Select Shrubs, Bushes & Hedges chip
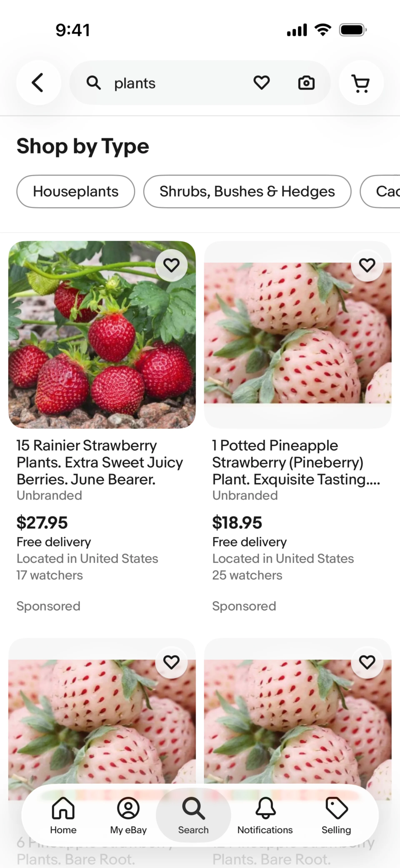 [x=247, y=191]
